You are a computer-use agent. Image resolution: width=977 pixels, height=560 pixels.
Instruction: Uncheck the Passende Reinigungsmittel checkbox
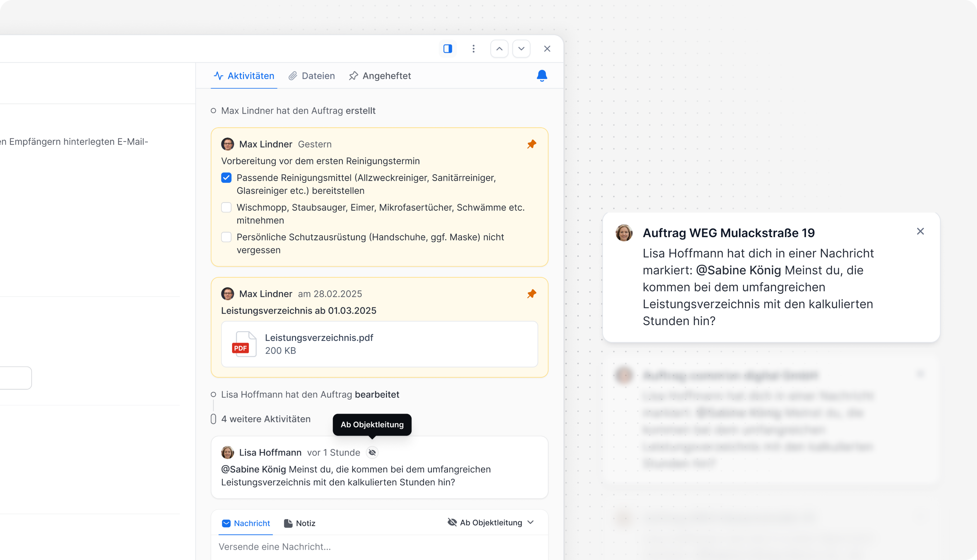(226, 178)
